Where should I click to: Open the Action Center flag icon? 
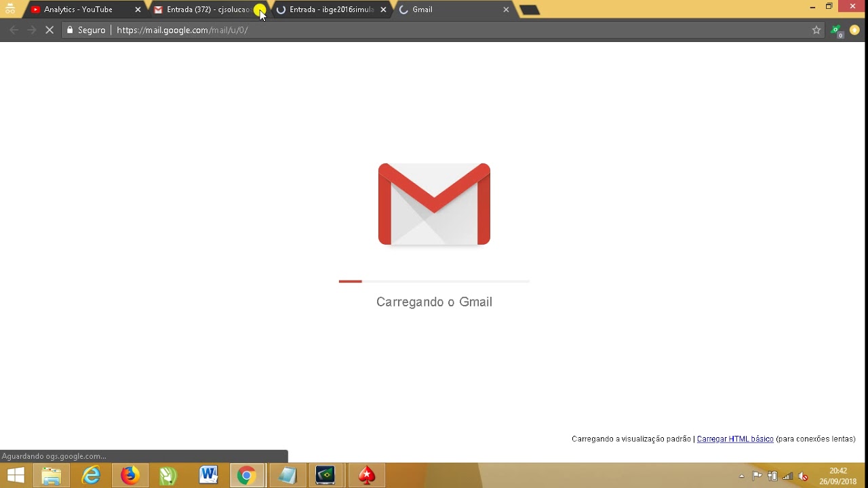[757, 476]
